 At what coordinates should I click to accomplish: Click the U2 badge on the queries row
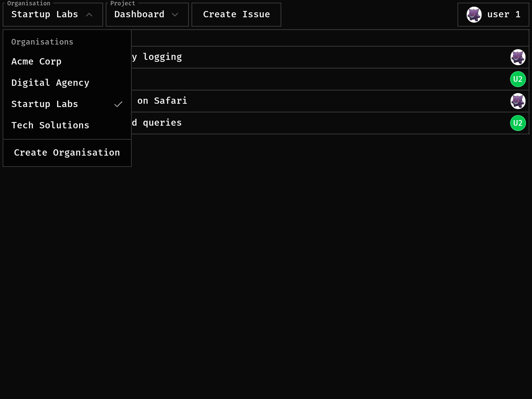(518, 123)
